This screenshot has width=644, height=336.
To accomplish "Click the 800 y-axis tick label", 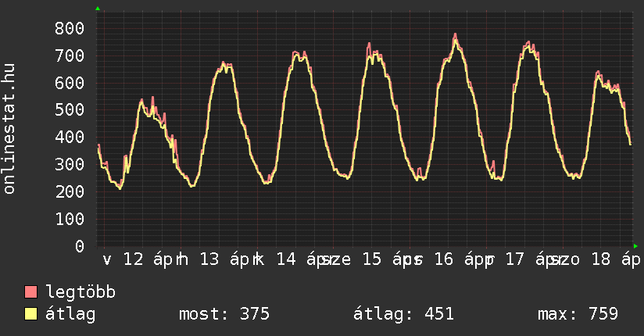I will click(69, 29).
